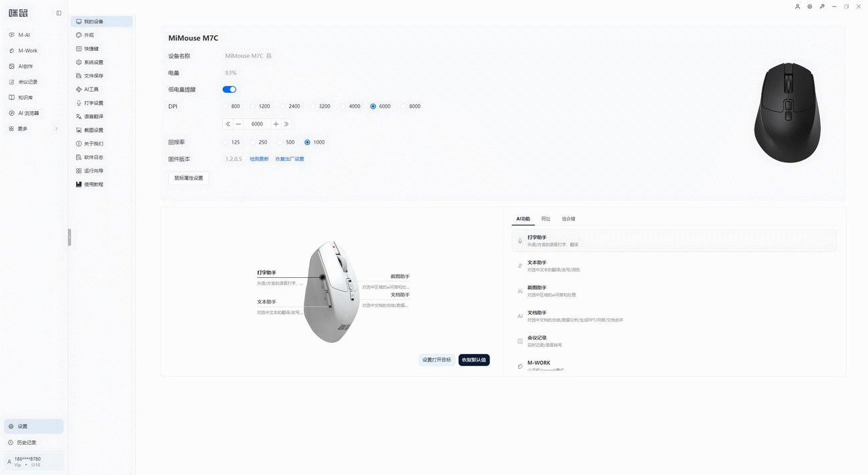The width and height of the screenshot is (868, 475).
Task: Open AI创作 in the left sidebar
Action: pyautogui.click(x=33, y=66)
